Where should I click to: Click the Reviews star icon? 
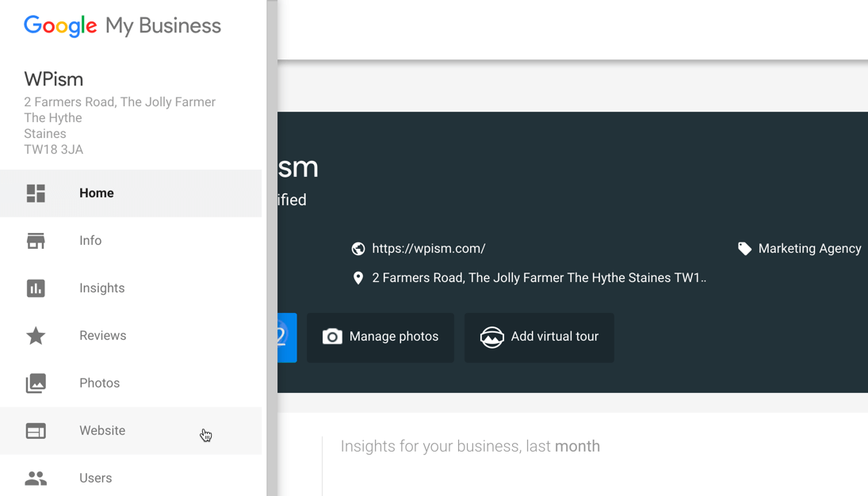click(36, 335)
